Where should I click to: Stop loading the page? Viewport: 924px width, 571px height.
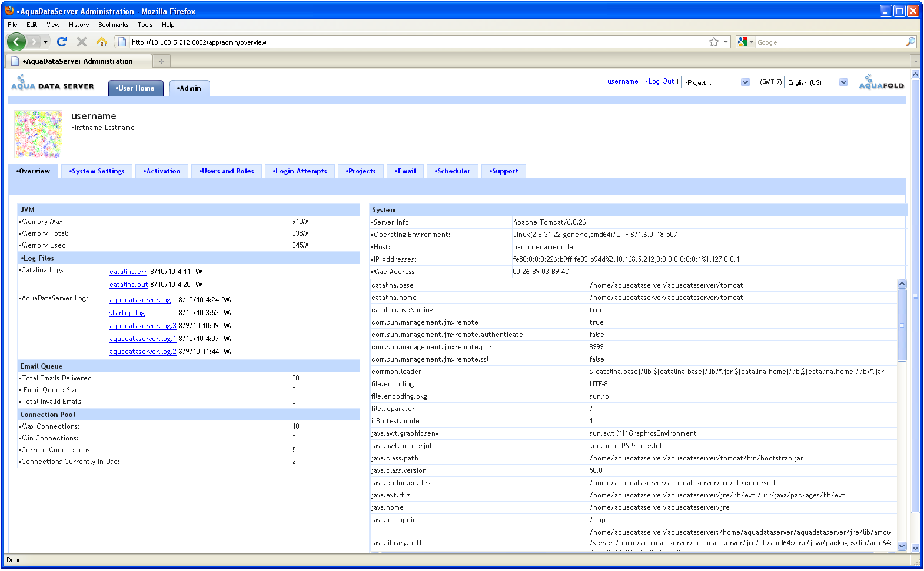point(82,42)
